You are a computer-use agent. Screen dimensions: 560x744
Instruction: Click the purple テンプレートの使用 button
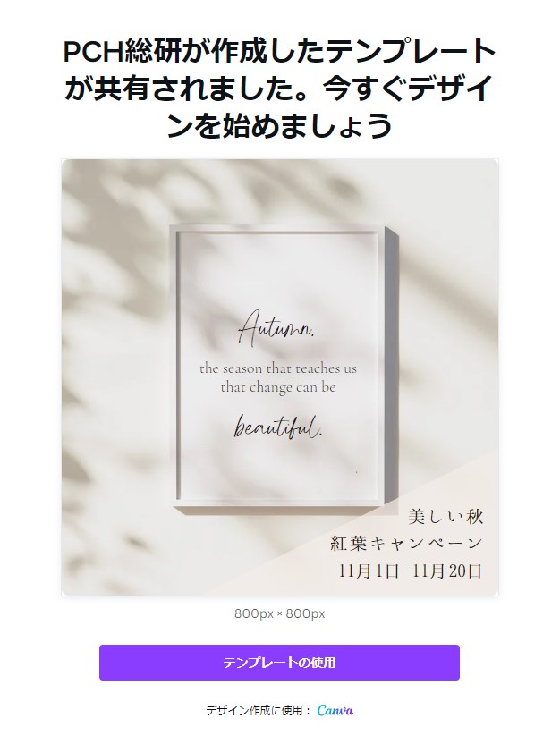click(279, 663)
